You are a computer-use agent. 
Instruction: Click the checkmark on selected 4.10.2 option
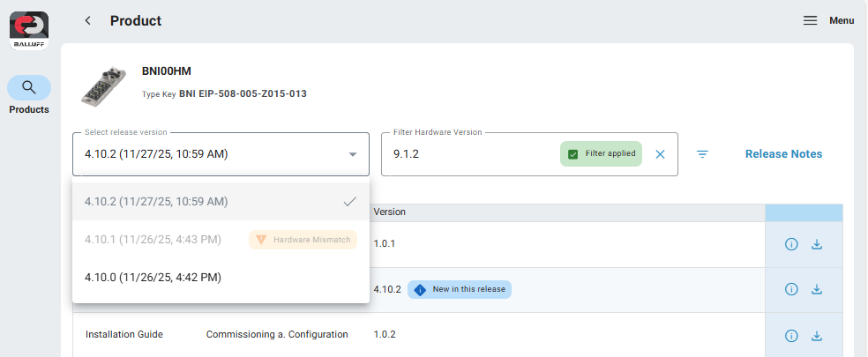point(350,202)
